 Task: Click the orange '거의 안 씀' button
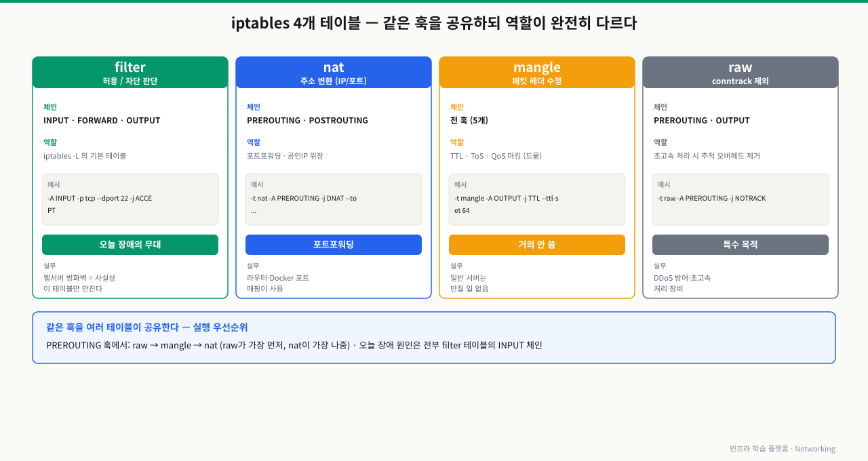coord(537,245)
